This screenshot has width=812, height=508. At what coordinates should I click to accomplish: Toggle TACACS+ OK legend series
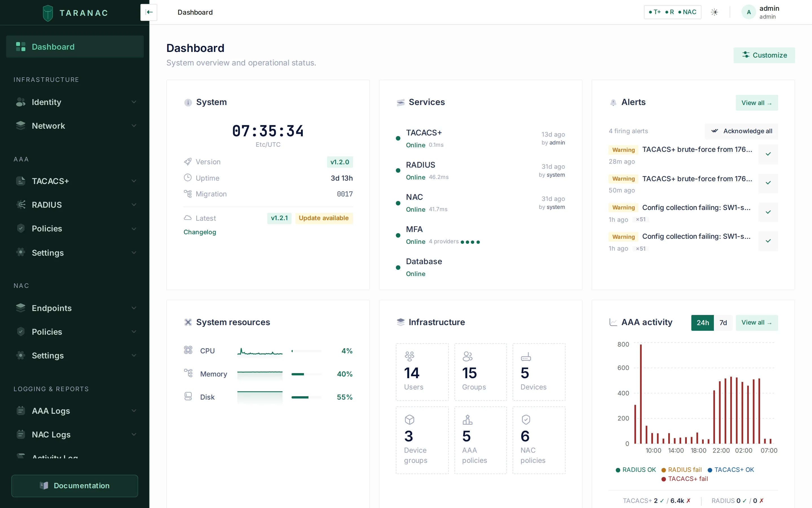[731, 470]
